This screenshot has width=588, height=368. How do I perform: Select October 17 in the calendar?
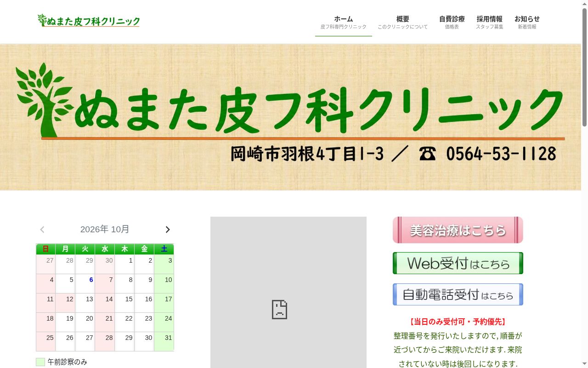[164, 303]
